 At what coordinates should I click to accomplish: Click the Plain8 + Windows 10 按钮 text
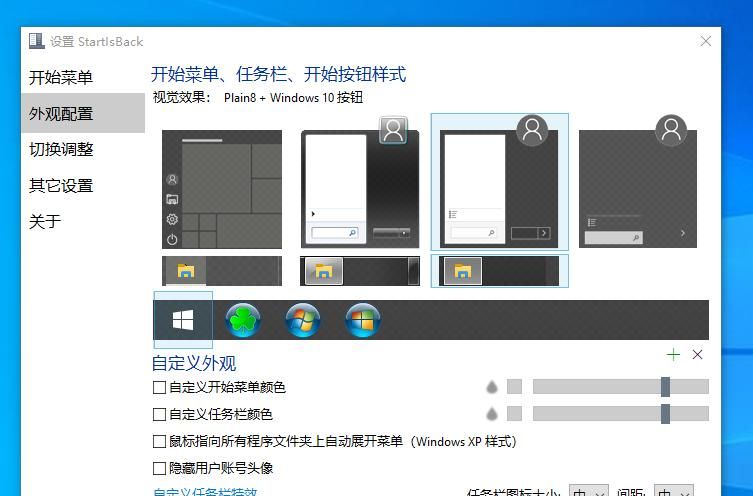click(293, 98)
